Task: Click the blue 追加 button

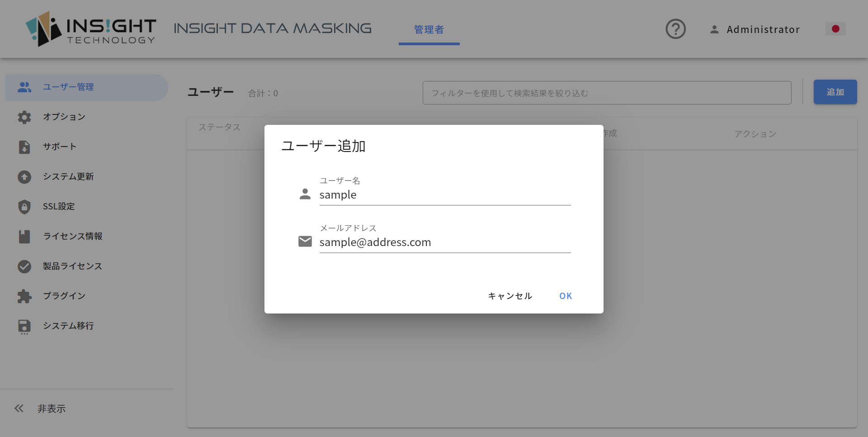Action: [835, 92]
